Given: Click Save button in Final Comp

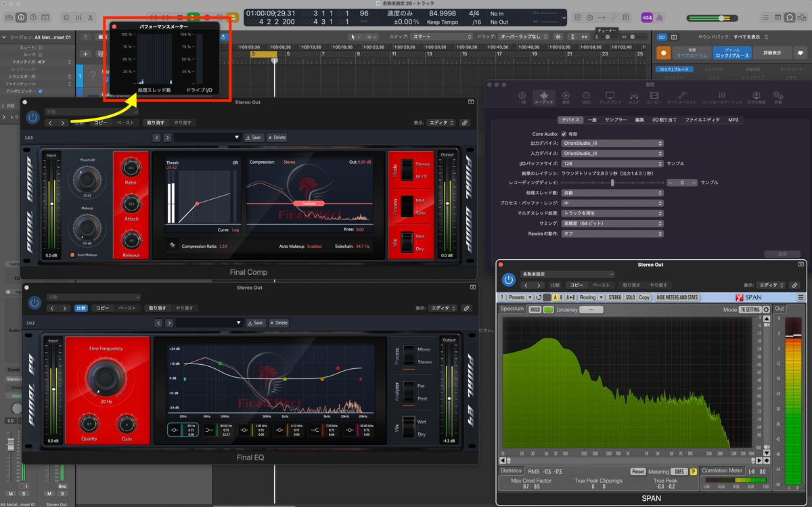Looking at the screenshot, I should pyautogui.click(x=254, y=137).
